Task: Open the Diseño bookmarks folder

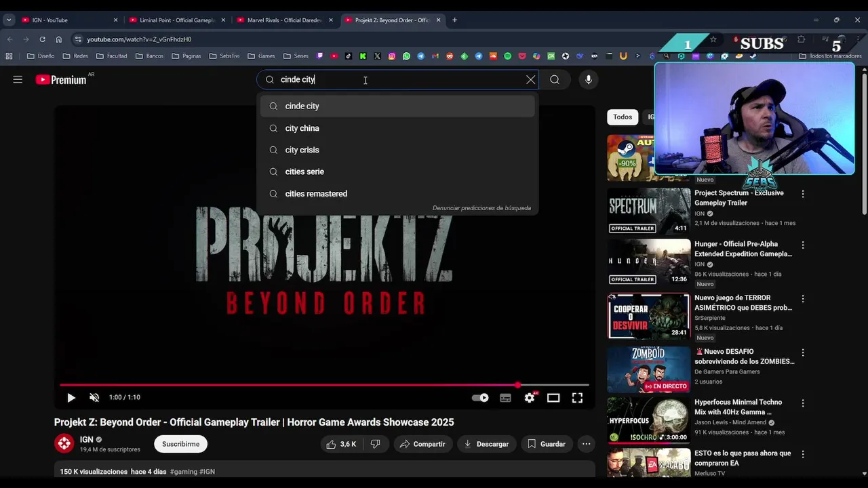Action: [x=41, y=56]
